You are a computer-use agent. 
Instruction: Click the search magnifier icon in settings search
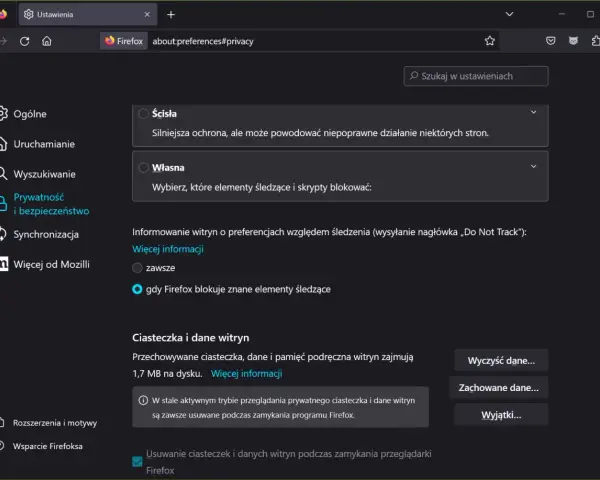pyautogui.click(x=414, y=75)
